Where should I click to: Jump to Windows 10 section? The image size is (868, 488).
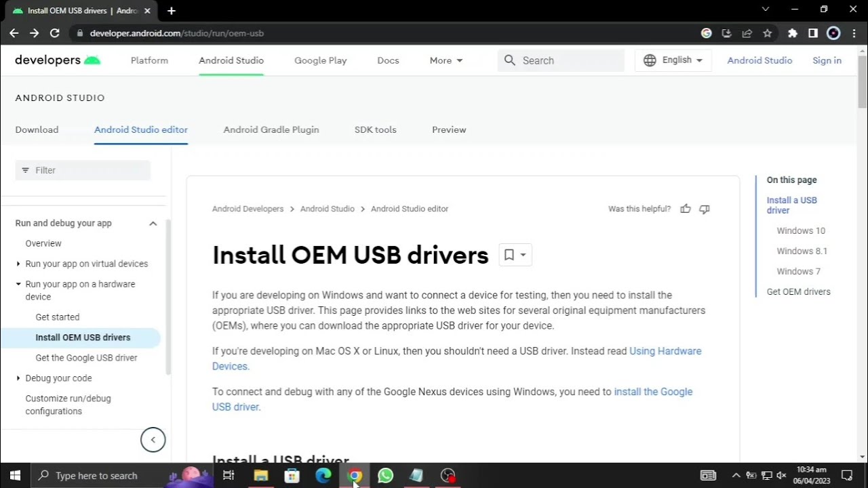click(x=801, y=230)
